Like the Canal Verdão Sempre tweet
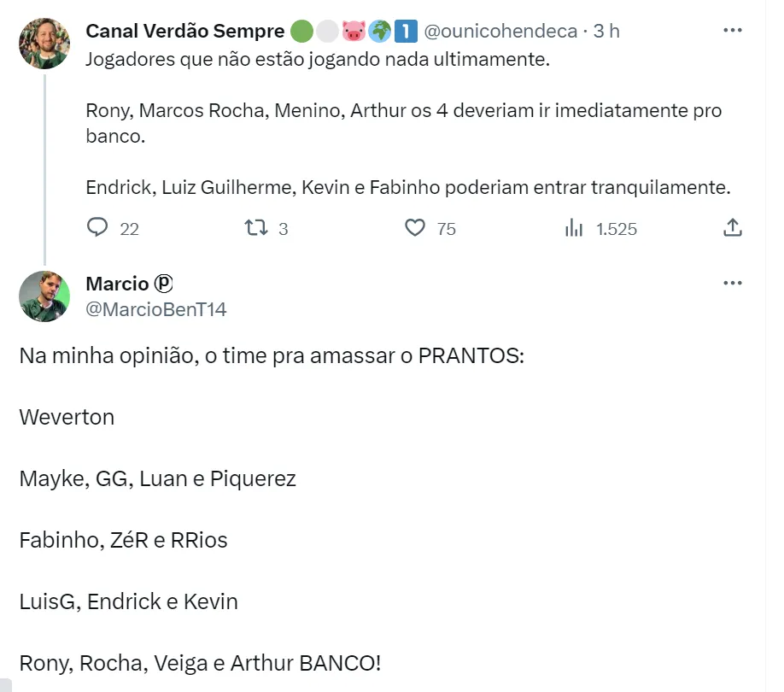 415,228
